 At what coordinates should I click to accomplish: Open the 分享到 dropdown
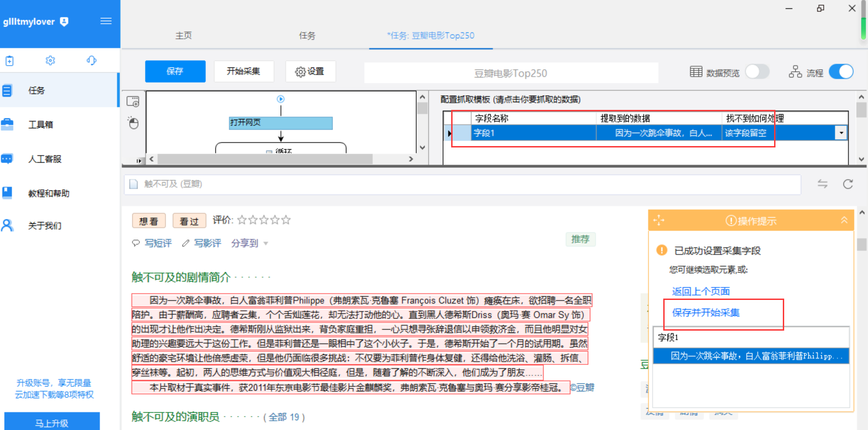[250, 243]
